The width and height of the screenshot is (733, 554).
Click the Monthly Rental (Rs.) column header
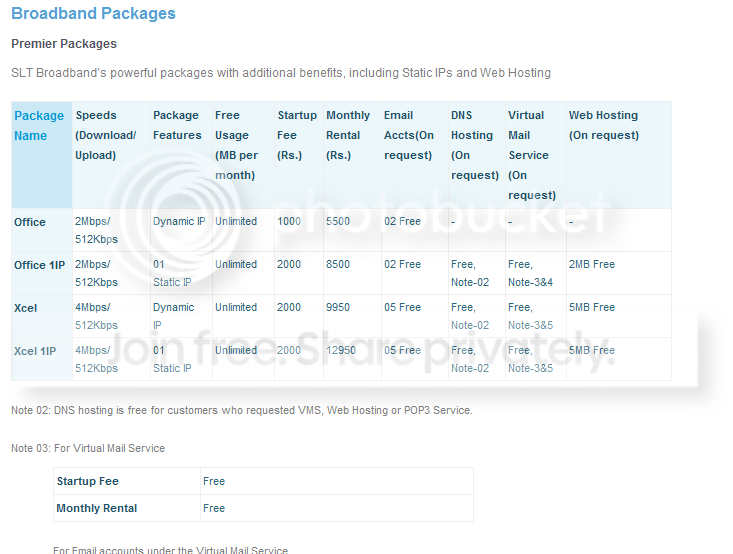coord(348,135)
